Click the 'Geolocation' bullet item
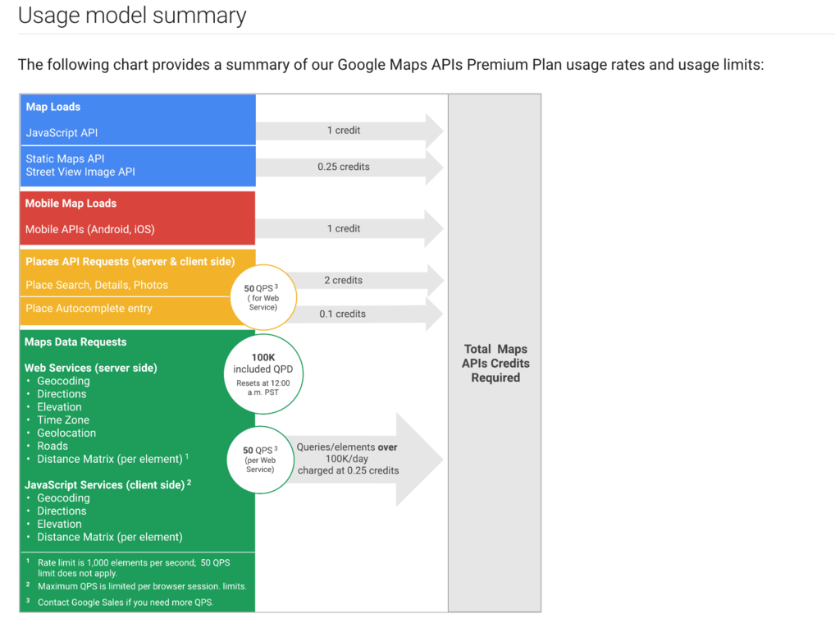The height and width of the screenshot is (619, 840). pos(66,433)
